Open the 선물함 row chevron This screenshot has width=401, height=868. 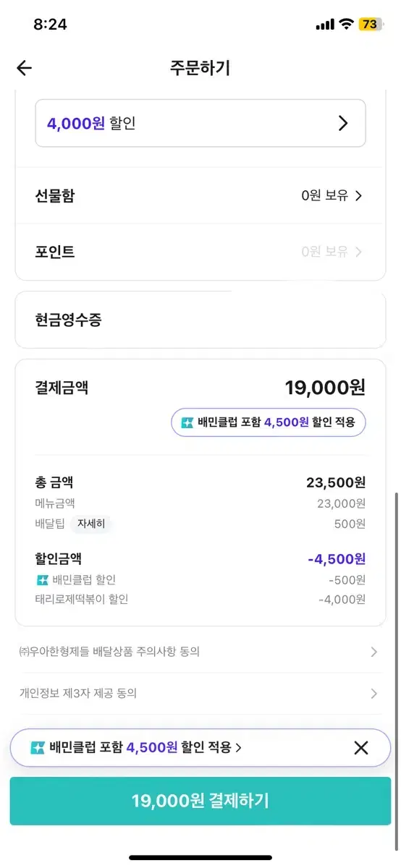point(358,195)
